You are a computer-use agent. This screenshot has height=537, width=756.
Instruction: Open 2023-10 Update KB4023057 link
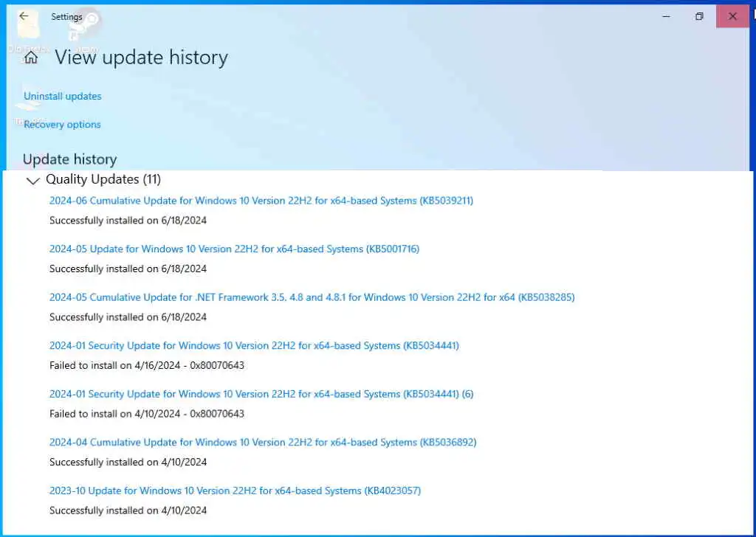tap(235, 491)
